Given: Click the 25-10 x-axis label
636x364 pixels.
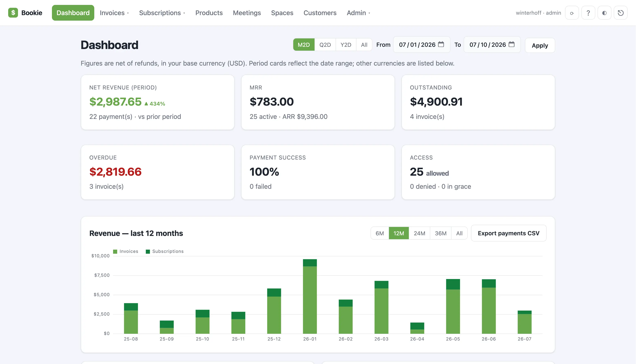Looking at the screenshot, I should 202,339.
